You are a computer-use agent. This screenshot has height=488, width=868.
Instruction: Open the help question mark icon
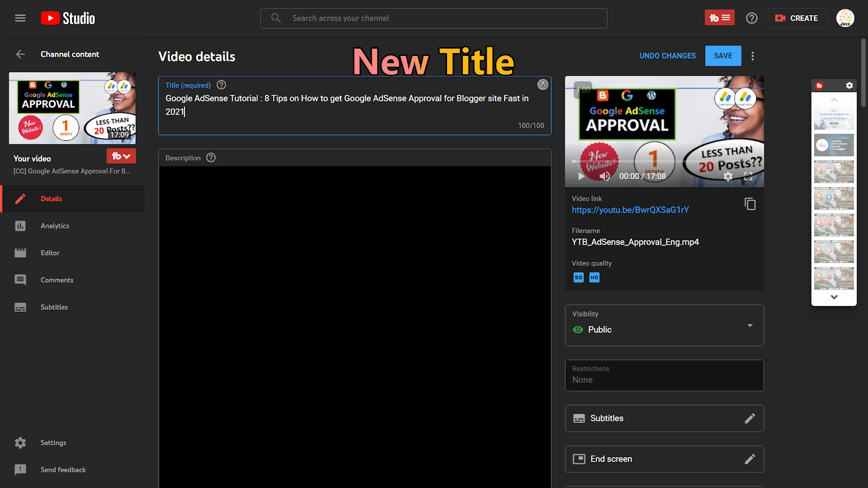[751, 18]
